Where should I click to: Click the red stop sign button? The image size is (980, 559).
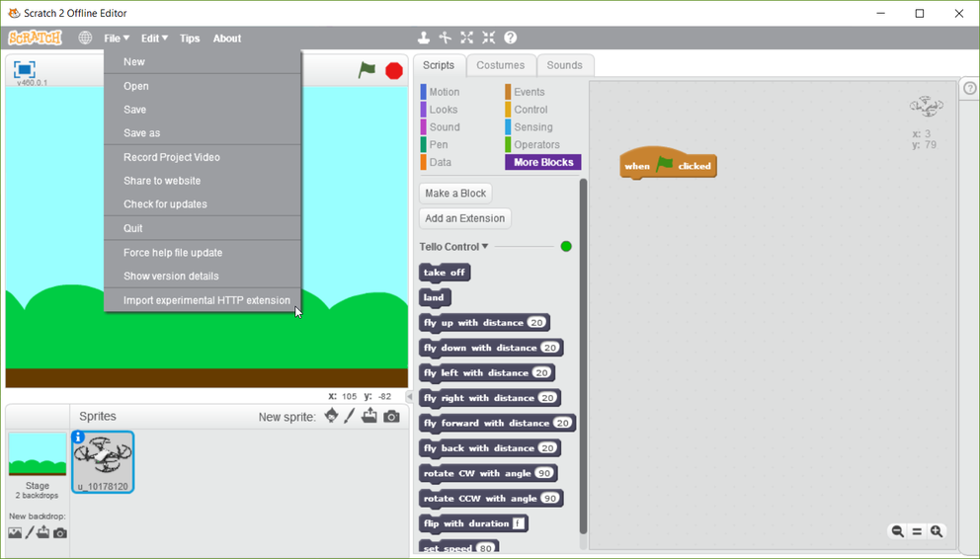(394, 71)
